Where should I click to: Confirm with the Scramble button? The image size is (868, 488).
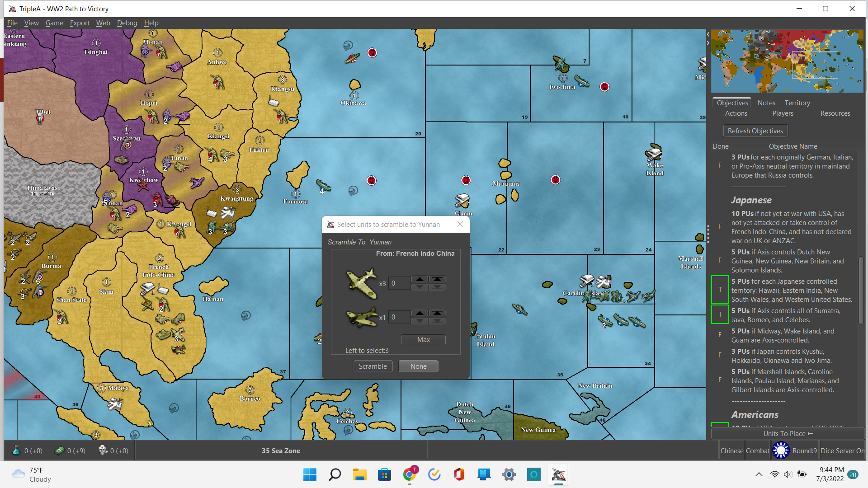373,366
